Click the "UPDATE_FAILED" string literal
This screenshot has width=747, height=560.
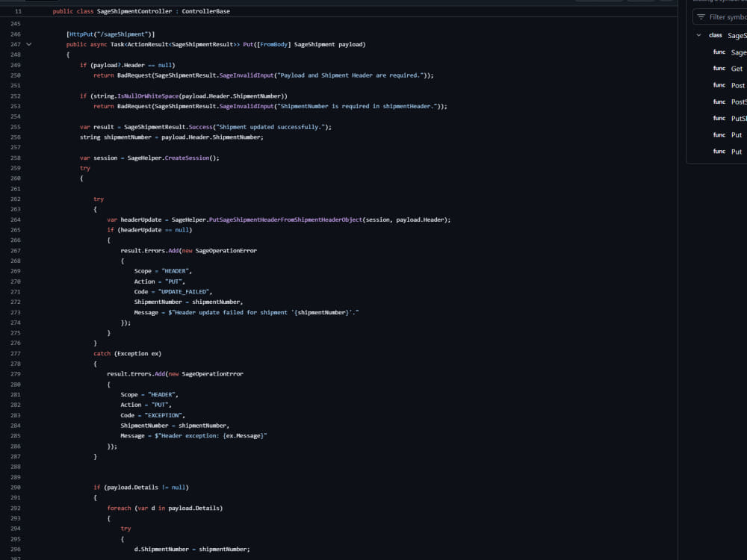pos(184,292)
